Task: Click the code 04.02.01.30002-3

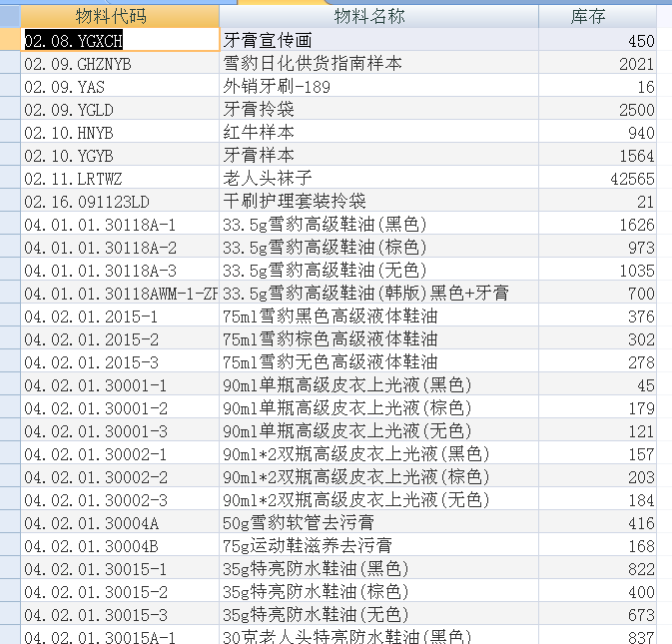Action: click(120, 500)
